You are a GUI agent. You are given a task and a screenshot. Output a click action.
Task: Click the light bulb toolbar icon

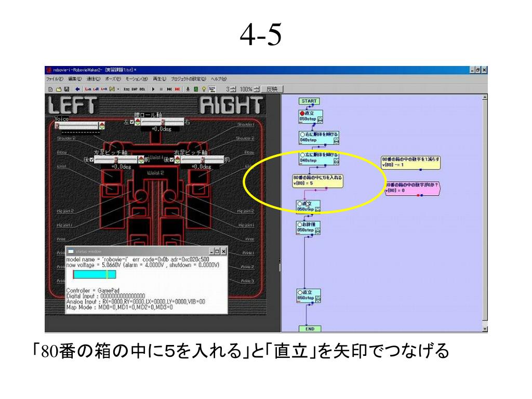pyautogui.click(x=204, y=89)
